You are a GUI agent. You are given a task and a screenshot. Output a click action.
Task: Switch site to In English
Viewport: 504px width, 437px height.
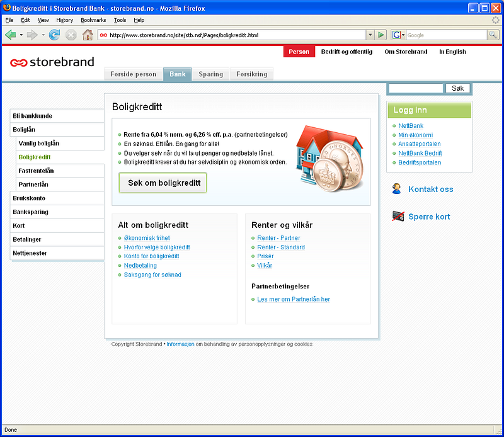452,52
